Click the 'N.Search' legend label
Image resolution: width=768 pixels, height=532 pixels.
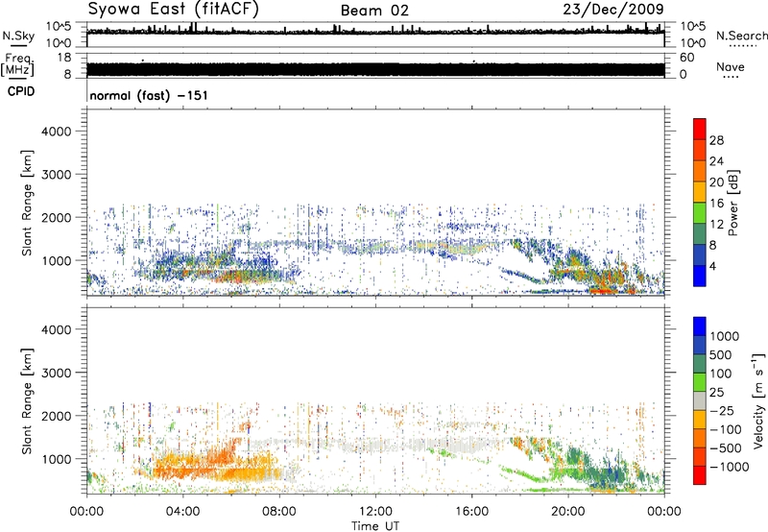[741, 36]
